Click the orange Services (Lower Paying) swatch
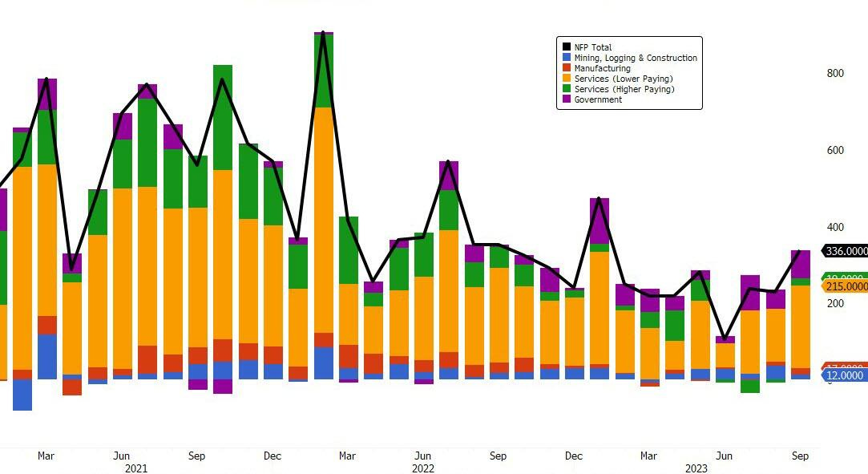The width and height of the screenshot is (868, 474). [567, 79]
